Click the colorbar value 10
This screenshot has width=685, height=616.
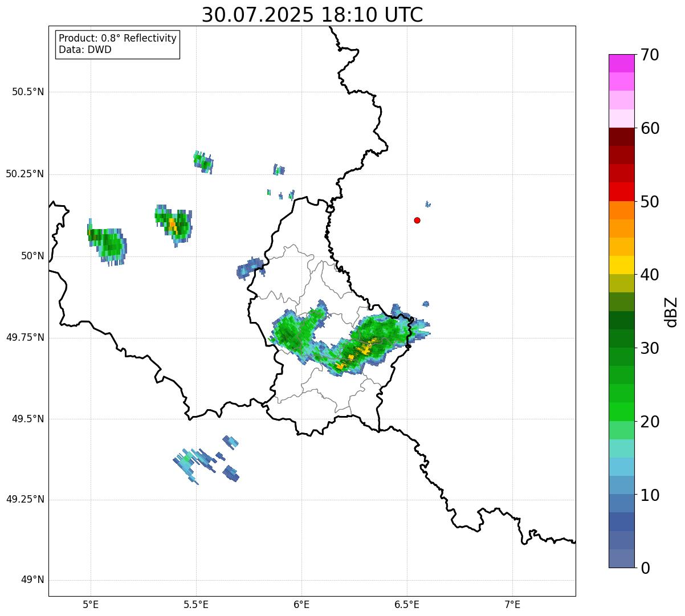click(650, 495)
